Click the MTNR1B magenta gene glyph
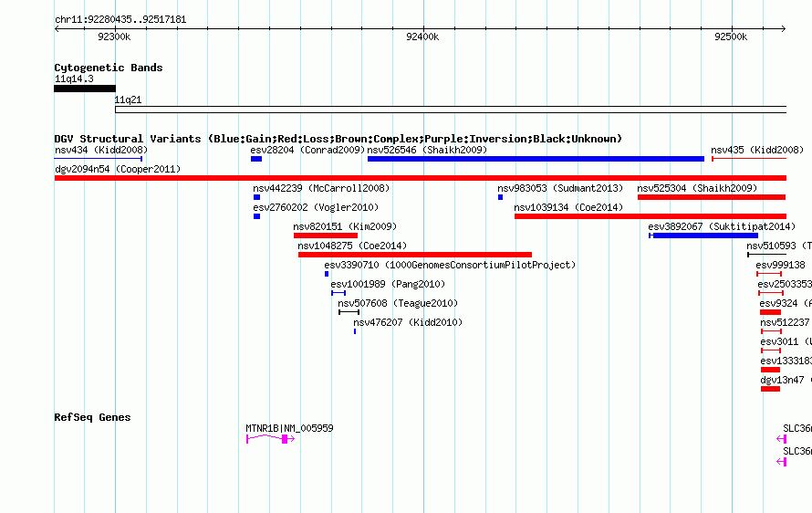The width and height of the screenshot is (812, 513). (x=271, y=439)
